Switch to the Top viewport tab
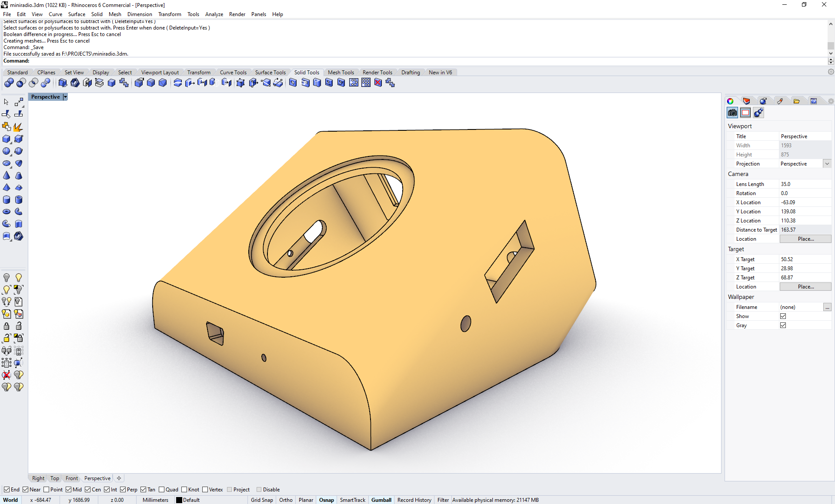 [x=55, y=478]
